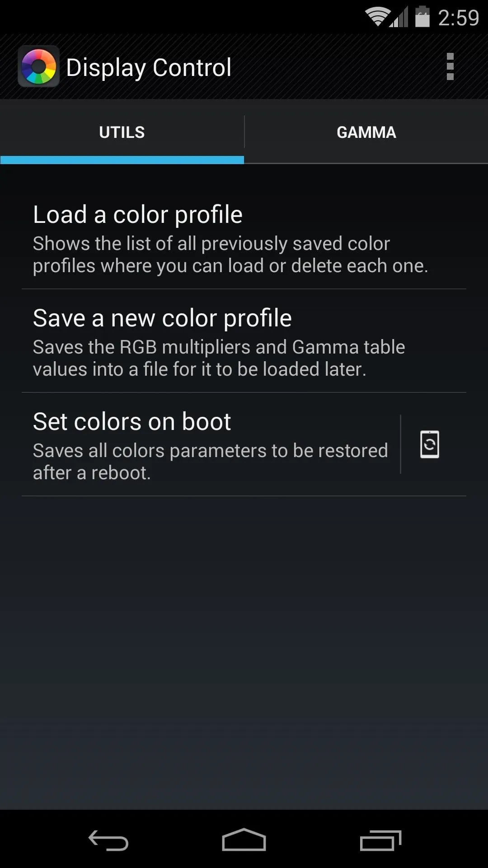Select the Set colors on boot heading

pyautogui.click(x=132, y=422)
